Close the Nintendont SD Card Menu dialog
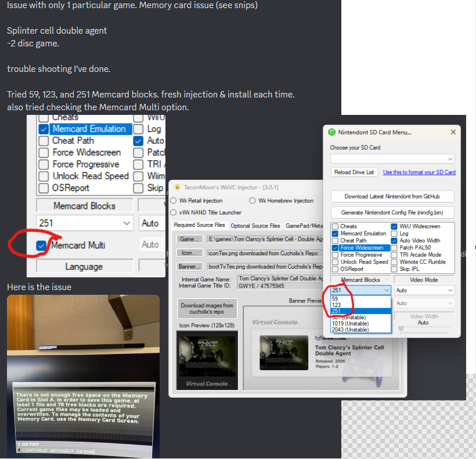476x459 pixels. pyautogui.click(x=453, y=132)
